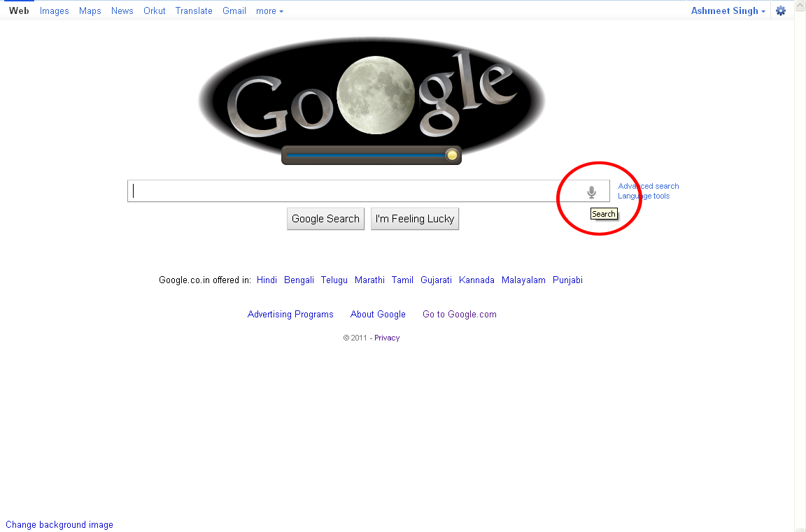Open the Ashmeet Singh account dropdown

[x=728, y=10]
